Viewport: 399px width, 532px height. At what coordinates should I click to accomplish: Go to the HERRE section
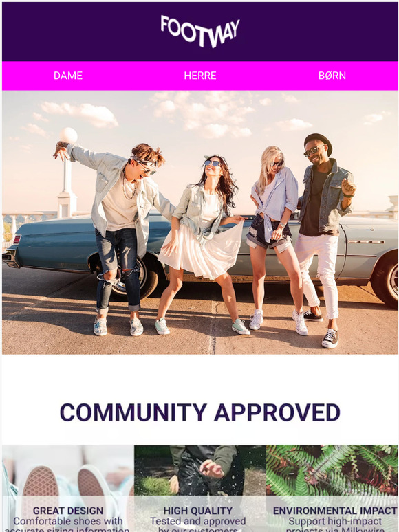click(x=200, y=76)
